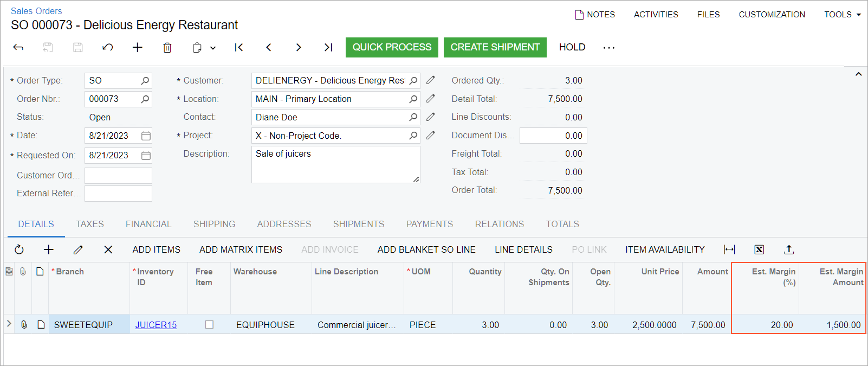Open Order Type lookup magnifier
This screenshot has height=366, width=868.
(145, 81)
